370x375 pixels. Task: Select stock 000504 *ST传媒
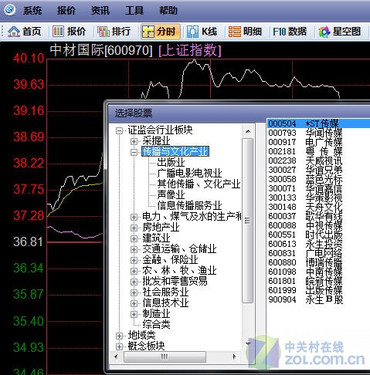(318, 124)
